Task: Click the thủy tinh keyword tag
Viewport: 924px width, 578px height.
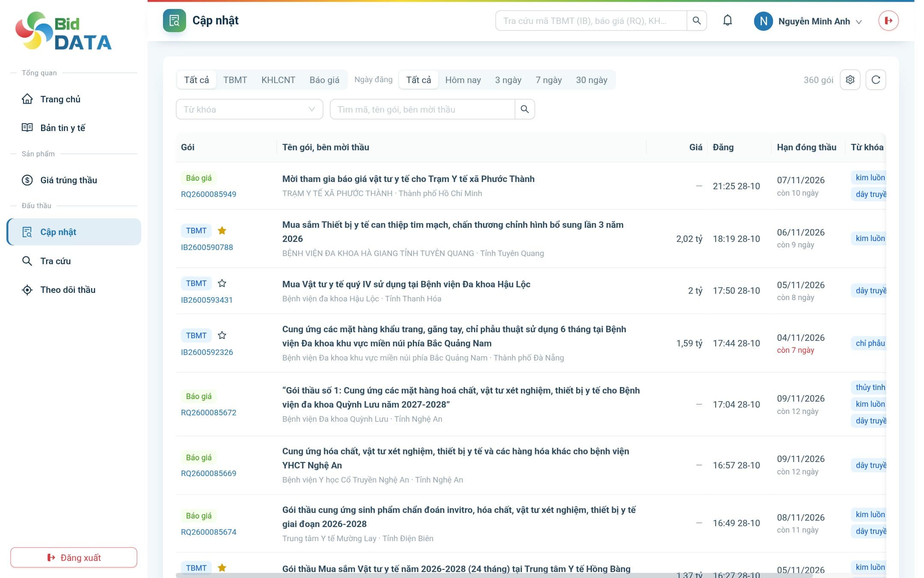Action: [869, 387]
